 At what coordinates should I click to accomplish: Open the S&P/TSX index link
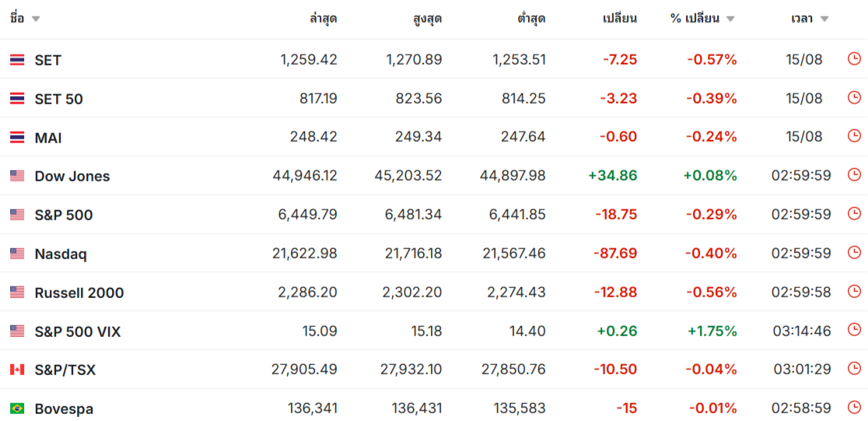pyautogui.click(x=65, y=370)
